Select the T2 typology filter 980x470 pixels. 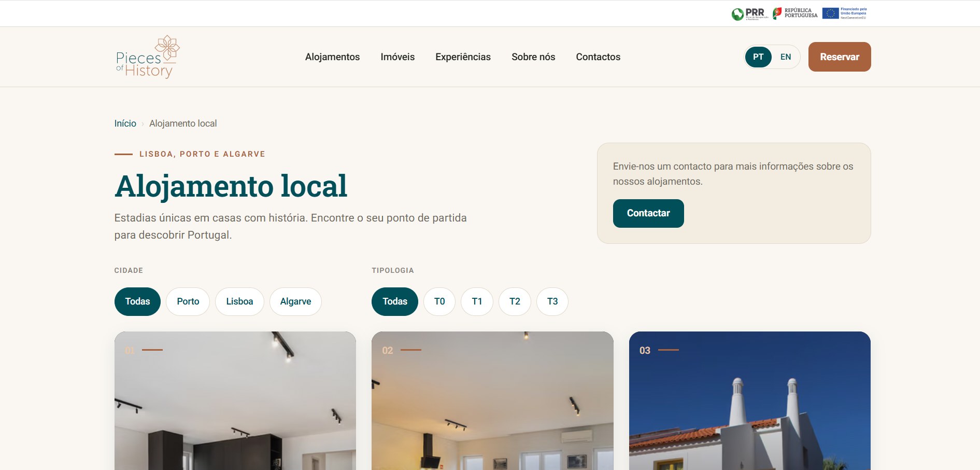(x=515, y=301)
